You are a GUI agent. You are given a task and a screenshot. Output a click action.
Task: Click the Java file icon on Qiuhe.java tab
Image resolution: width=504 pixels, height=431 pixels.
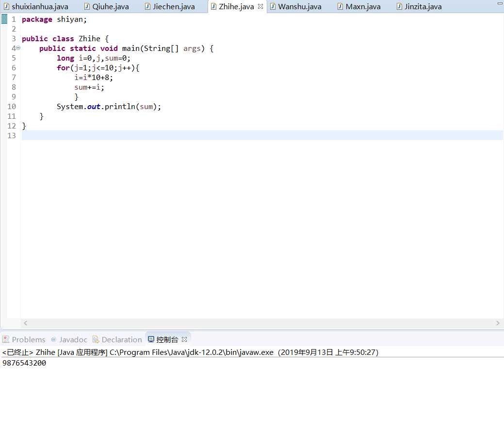click(87, 6)
